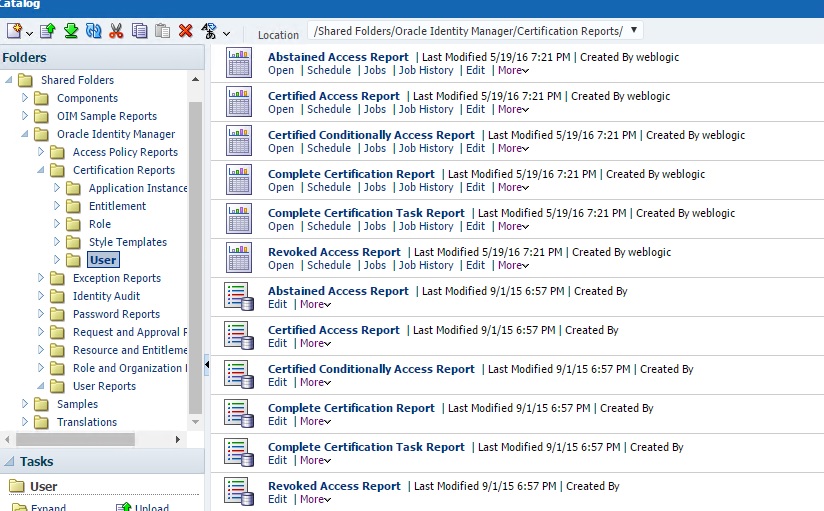Collapse the Shared Folders tree node
The height and width of the screenshot is (511, 824).
coord(9,80)
